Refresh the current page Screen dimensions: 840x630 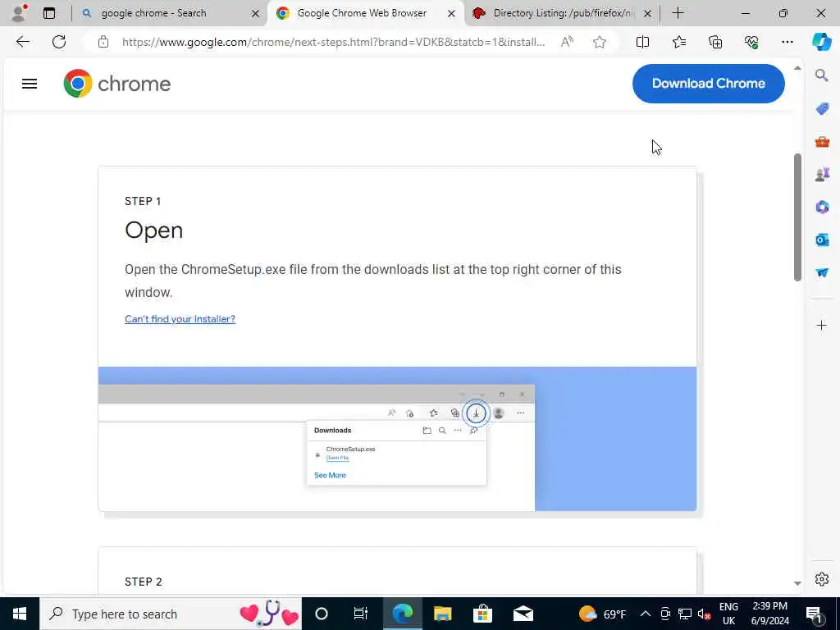tap(59, 42)
